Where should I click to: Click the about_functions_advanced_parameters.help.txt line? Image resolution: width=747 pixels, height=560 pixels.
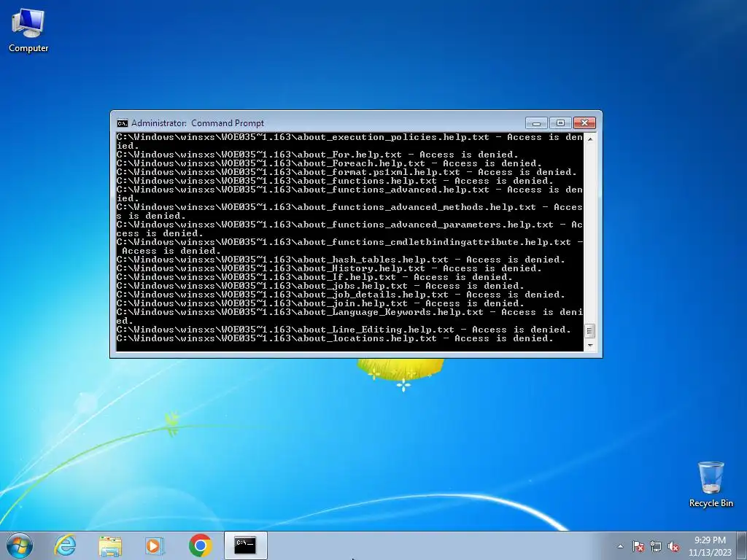coord(349,229)
